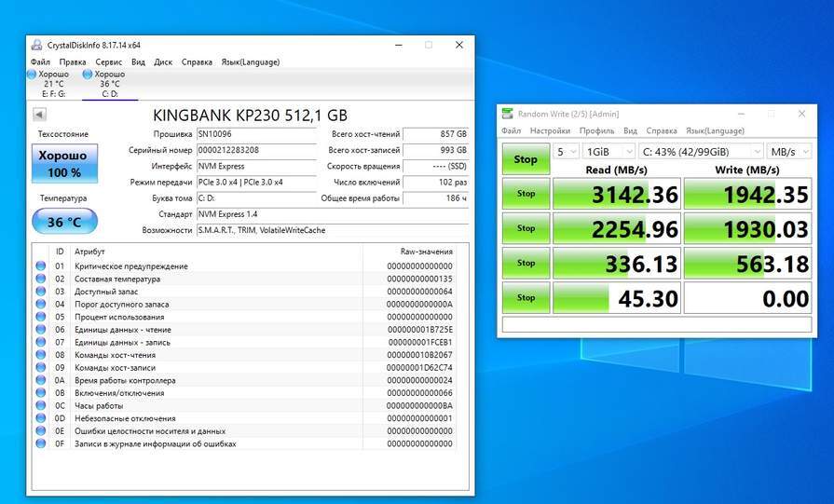
Task: Click Stop button beside 2254.96 result
Action: 526,228
